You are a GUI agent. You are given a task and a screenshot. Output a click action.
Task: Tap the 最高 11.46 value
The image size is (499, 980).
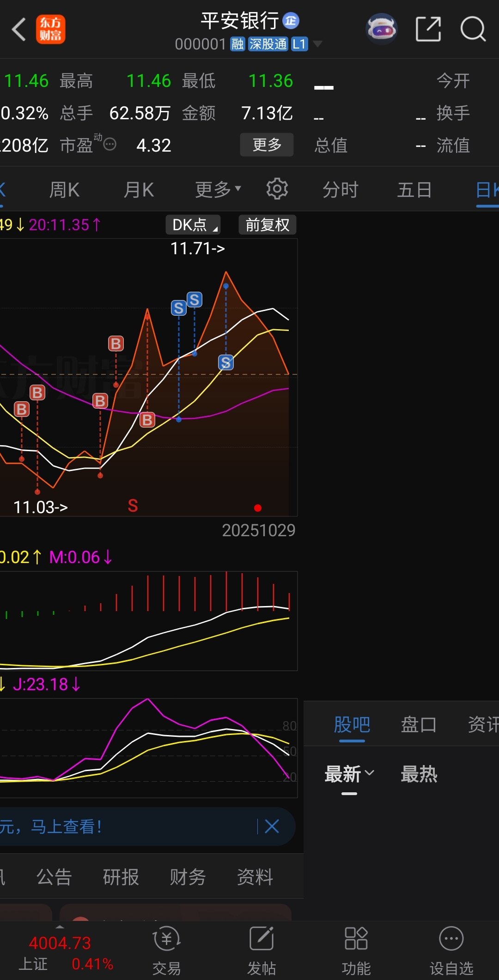pyautogui.click(x=149, y=81)
